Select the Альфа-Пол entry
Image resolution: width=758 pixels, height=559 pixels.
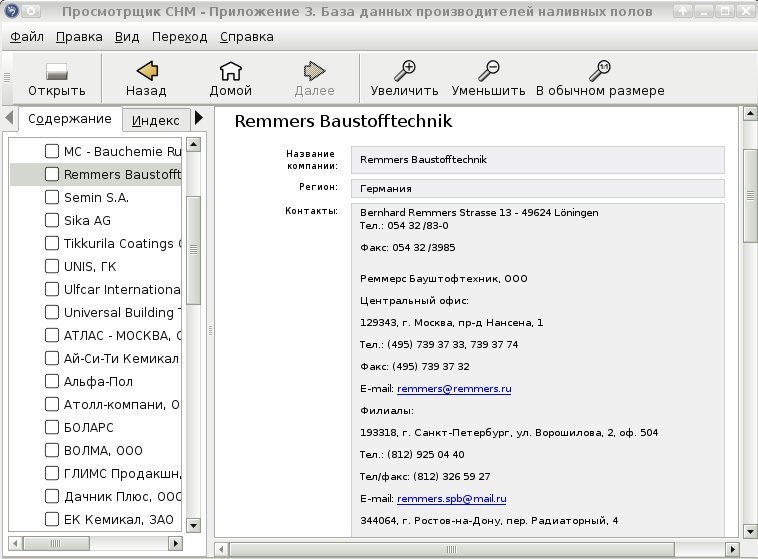pos(98,382)
